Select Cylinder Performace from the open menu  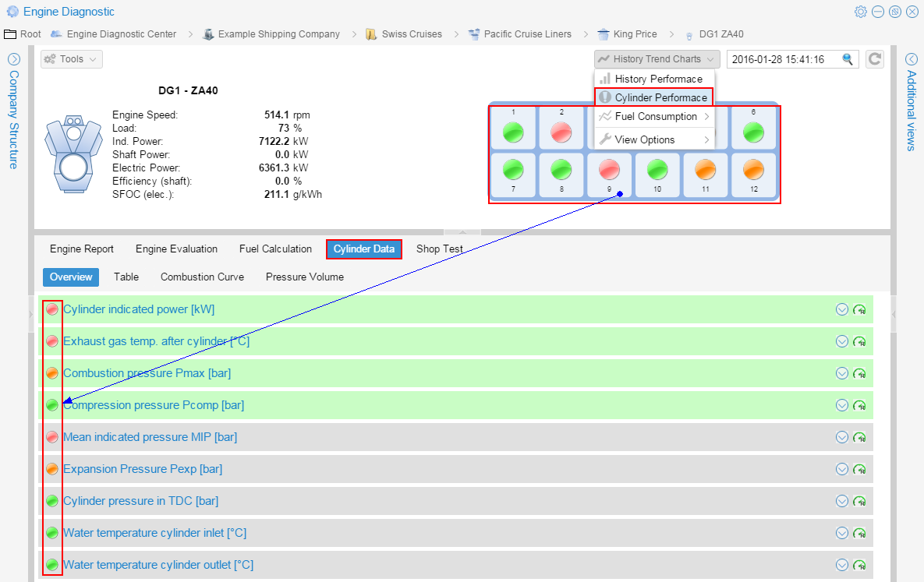point(656,97)
